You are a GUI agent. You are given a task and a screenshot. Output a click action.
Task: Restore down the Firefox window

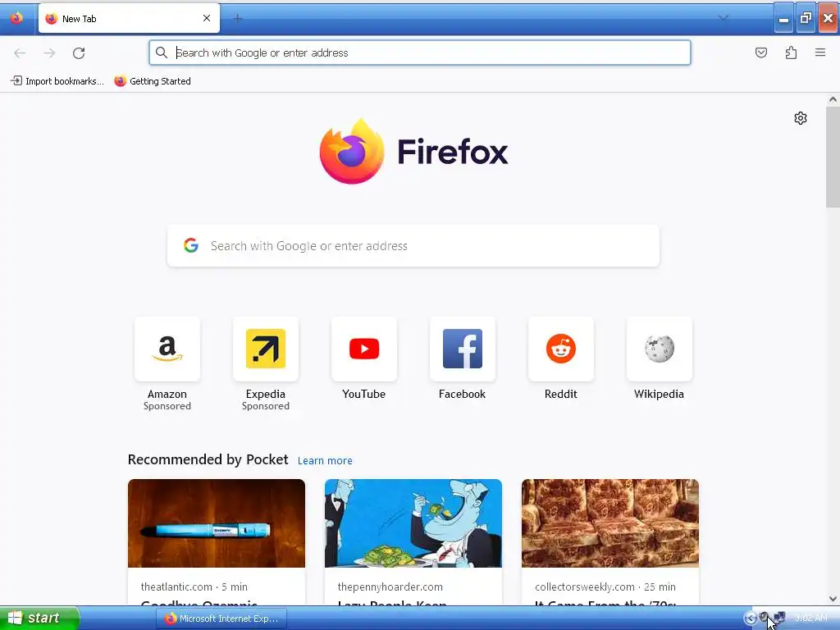coord(806,20)
